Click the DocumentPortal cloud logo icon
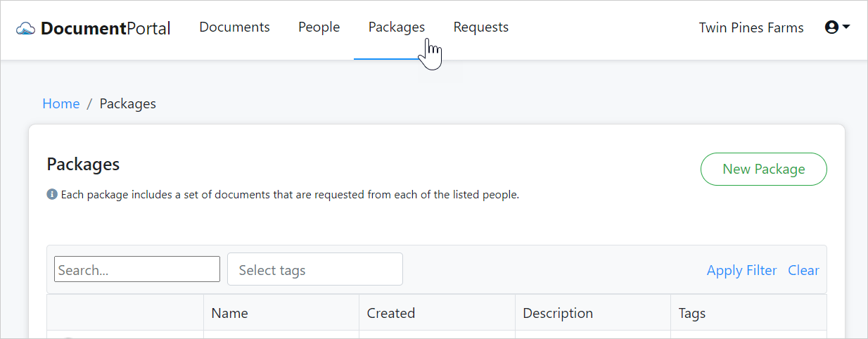Image resolution: width=868 pixels, height=339 pixels. pos(26,29)
